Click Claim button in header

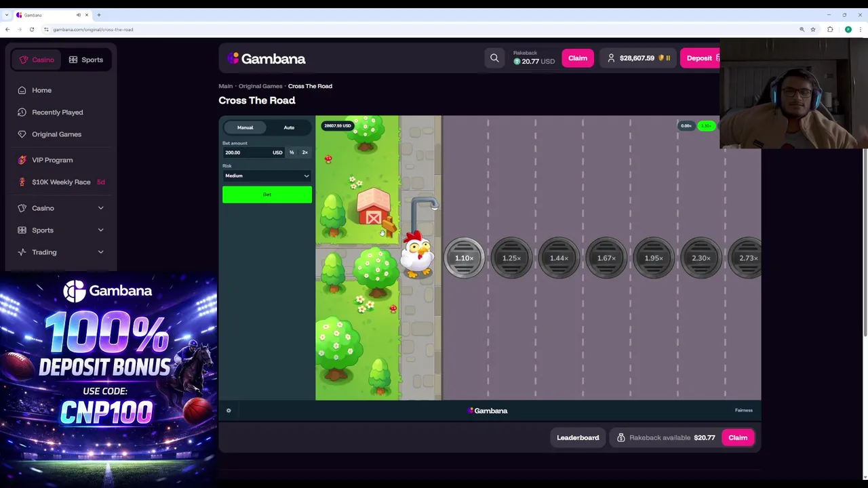578,58
